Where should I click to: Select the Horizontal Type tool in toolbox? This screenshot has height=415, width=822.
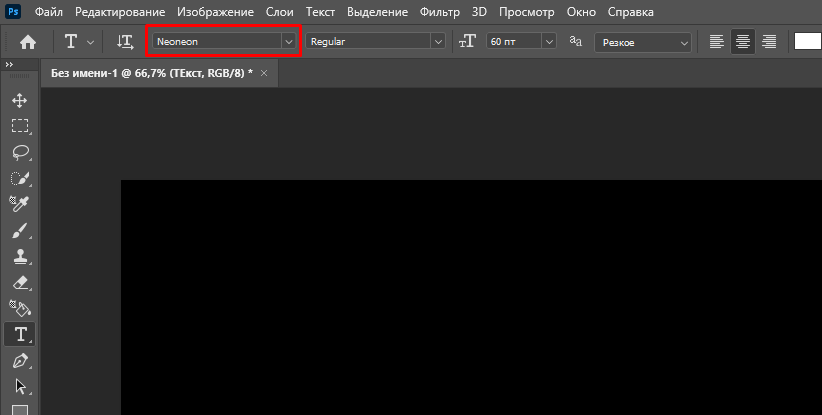[20, 334]
